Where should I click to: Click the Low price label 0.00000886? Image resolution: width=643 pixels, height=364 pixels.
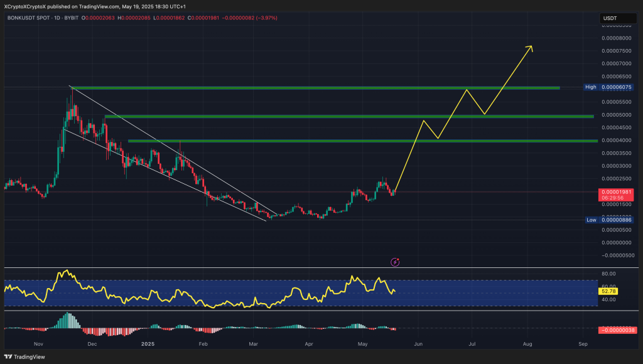(x=617, y=220)
